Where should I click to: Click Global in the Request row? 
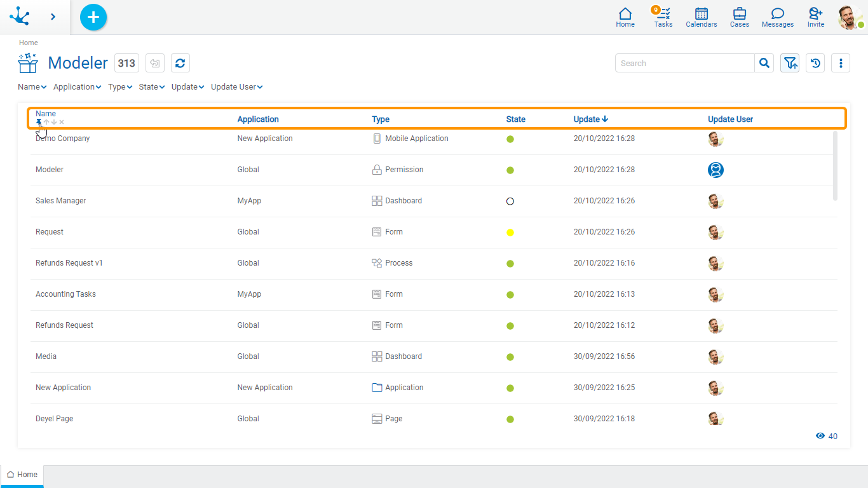pyautogui.click(x=248, y=232)
